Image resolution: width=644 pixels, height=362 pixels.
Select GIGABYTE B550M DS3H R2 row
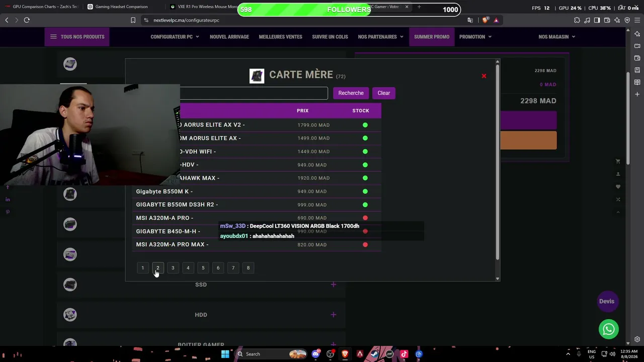[x=257, y=205]
